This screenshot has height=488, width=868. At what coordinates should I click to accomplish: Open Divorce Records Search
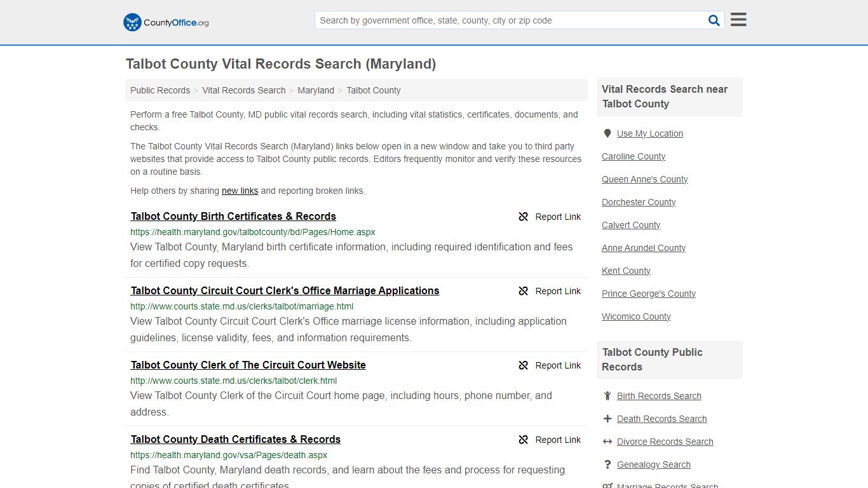point(665,442)
